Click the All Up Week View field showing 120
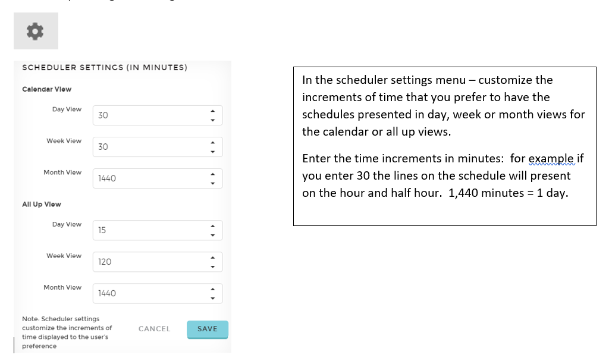The height and width of the screenshot is (364, 612). pyautogui.click(x=158, y=262)
